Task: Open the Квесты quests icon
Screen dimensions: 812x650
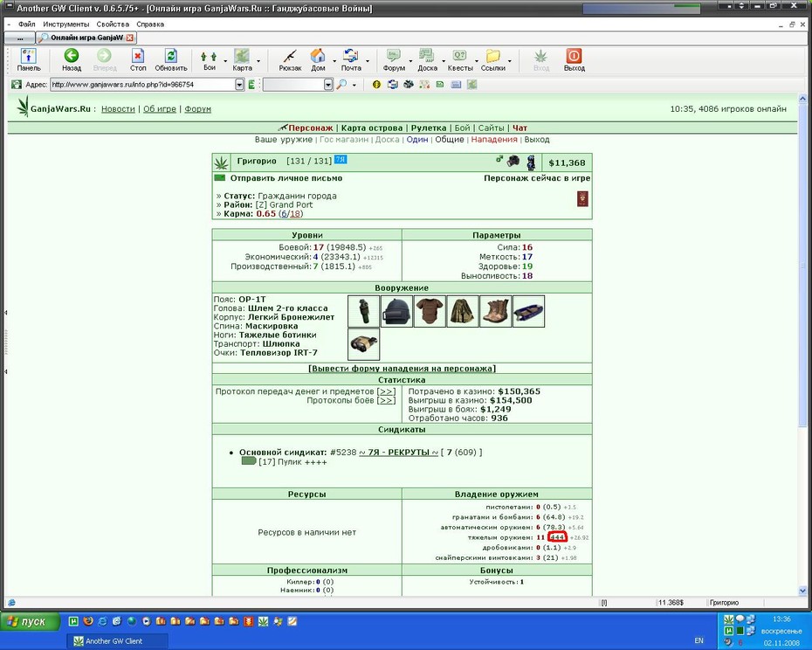Action: 460,59
